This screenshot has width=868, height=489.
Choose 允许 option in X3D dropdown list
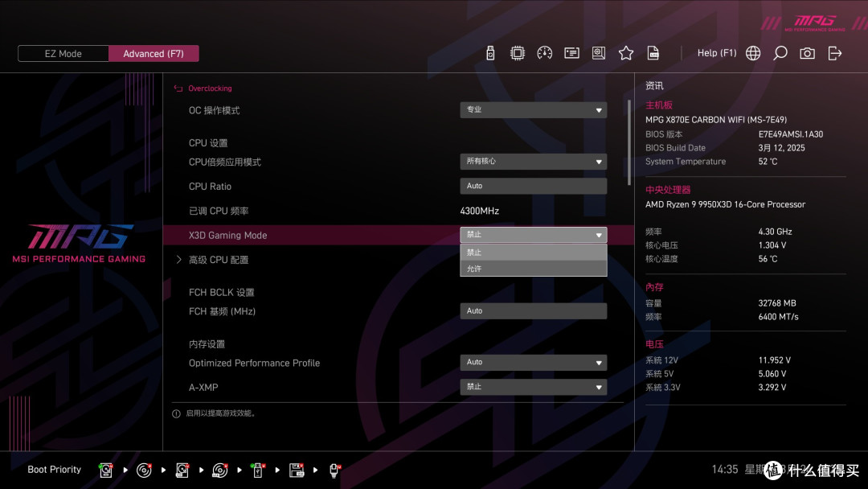(533, 269)
